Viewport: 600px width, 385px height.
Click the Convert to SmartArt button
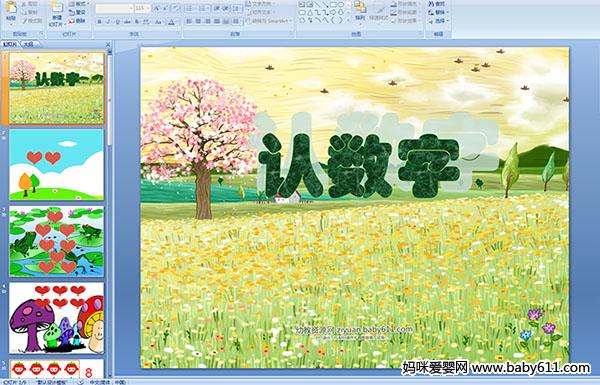click(x=269, y=21)
